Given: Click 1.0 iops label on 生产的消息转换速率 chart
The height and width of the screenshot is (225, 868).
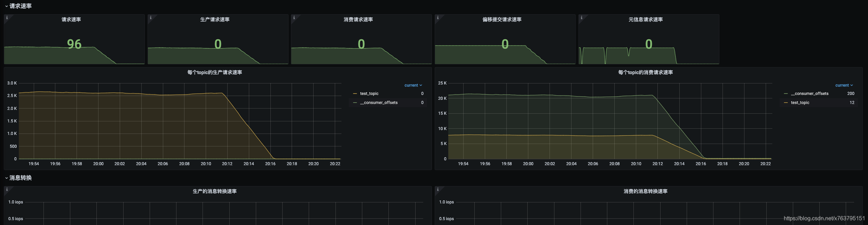Looking at the screenshot, I should (x=16, y=202).
